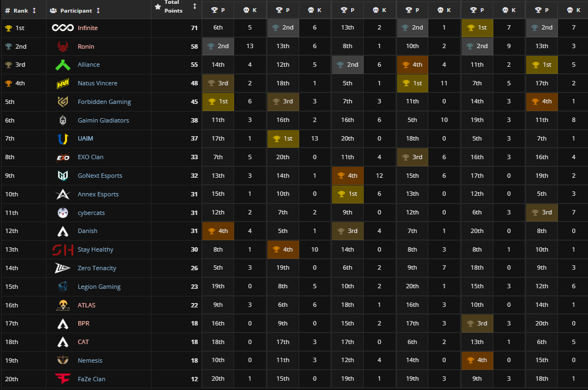Screen dimensions: 588x390
Task: Click the EXO Clan logo
Action: pyautogui.click(x=62, y=158)
